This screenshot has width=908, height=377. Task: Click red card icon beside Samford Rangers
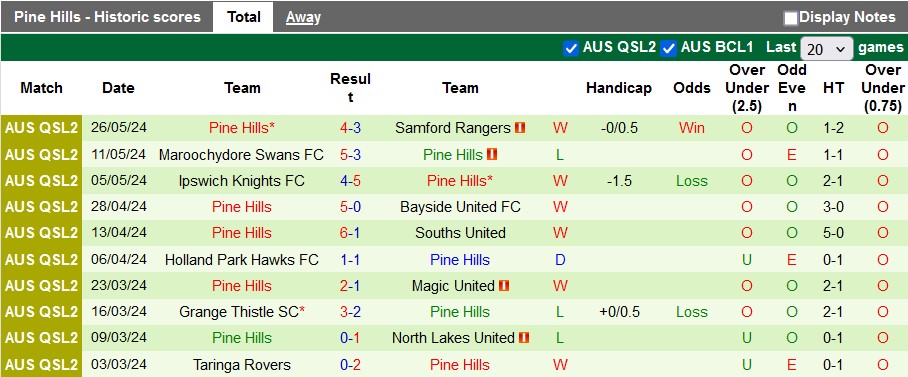520,128
